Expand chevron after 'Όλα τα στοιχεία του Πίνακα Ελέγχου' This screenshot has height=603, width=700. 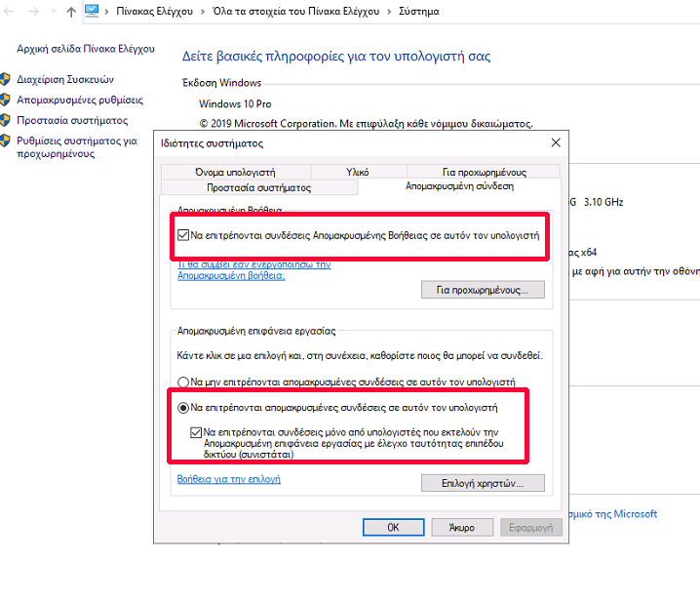point(389,12)
